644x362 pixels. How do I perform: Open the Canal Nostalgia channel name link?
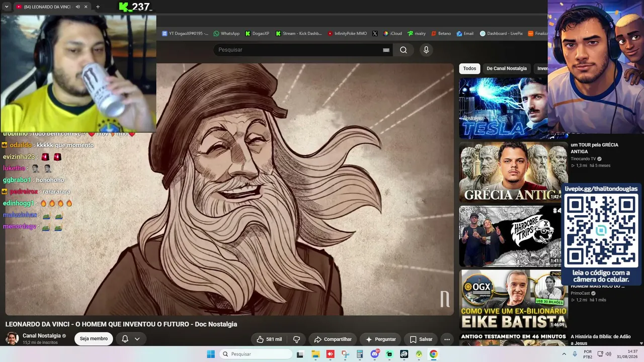[42, 336]
